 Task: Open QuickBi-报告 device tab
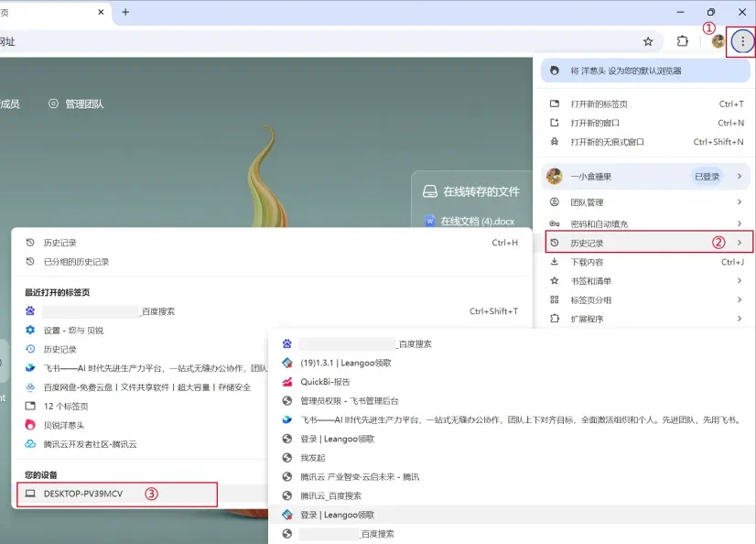pyautogui.click(x=511, y=382)
